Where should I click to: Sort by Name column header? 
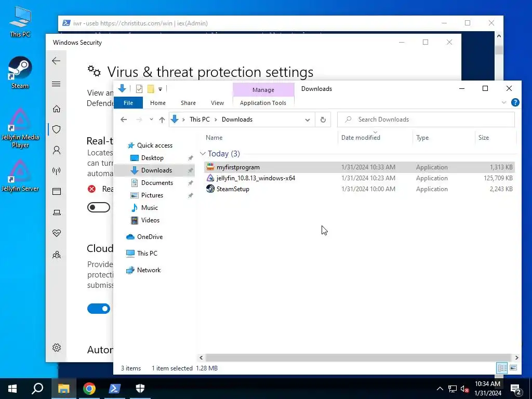point(271,137)
